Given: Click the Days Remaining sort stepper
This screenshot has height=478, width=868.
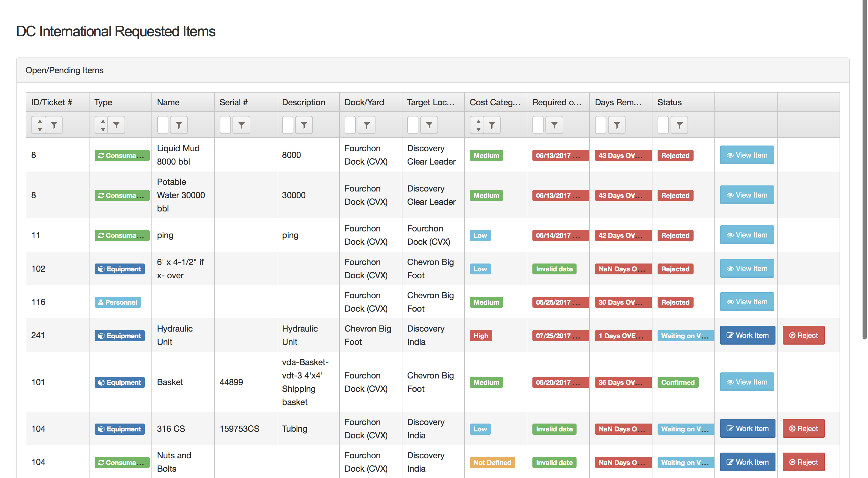Looking at the screenshot, I should (x=600, y=124).
